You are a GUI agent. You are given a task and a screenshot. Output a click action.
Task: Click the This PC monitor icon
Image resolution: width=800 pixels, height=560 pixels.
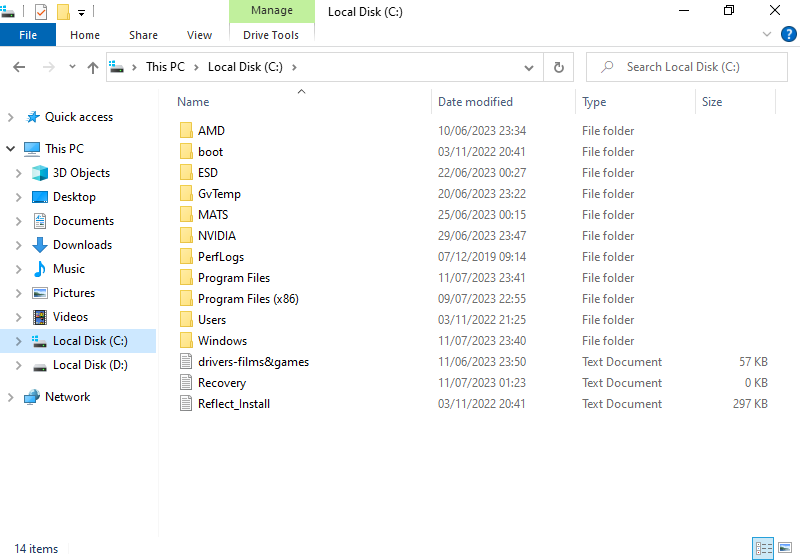32,149
